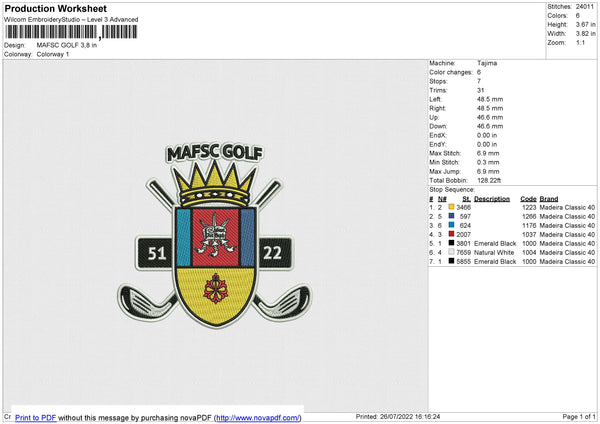The width and height of the screenshot is (600, 424).
Task: Click the MAFSC GOLF embroidery design preview
Action: point(215,235)
